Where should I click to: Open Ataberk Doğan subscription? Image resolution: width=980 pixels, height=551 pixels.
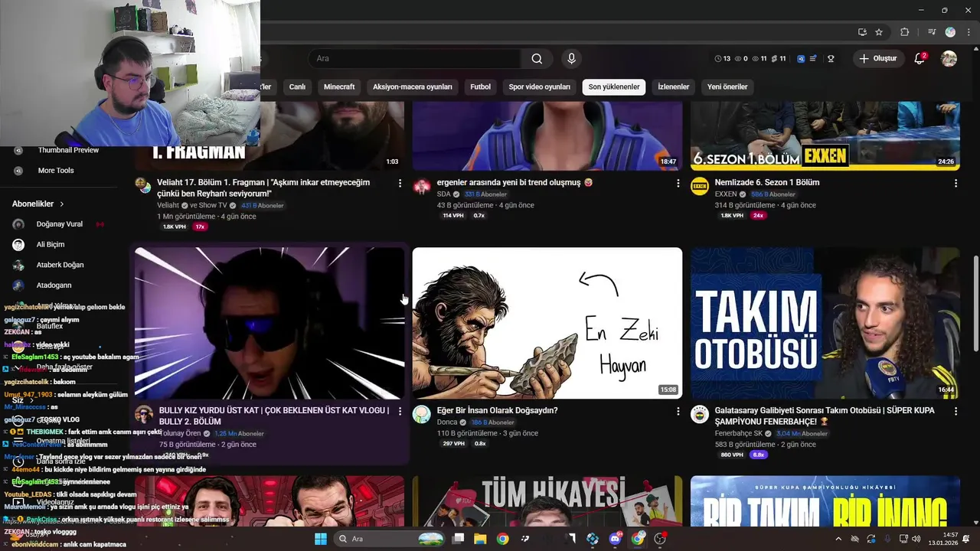click(58, 265)
